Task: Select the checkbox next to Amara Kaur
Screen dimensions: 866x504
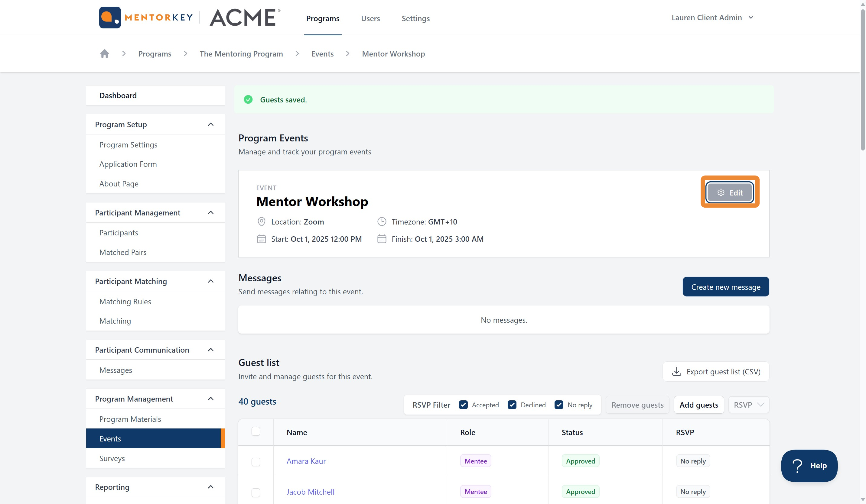Action: click(x=256, y=462)
